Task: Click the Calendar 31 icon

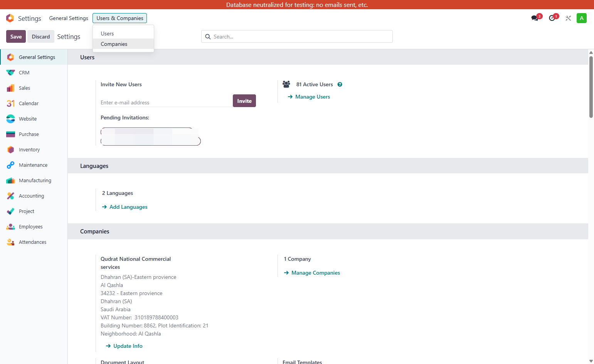Action: (11, 103)
